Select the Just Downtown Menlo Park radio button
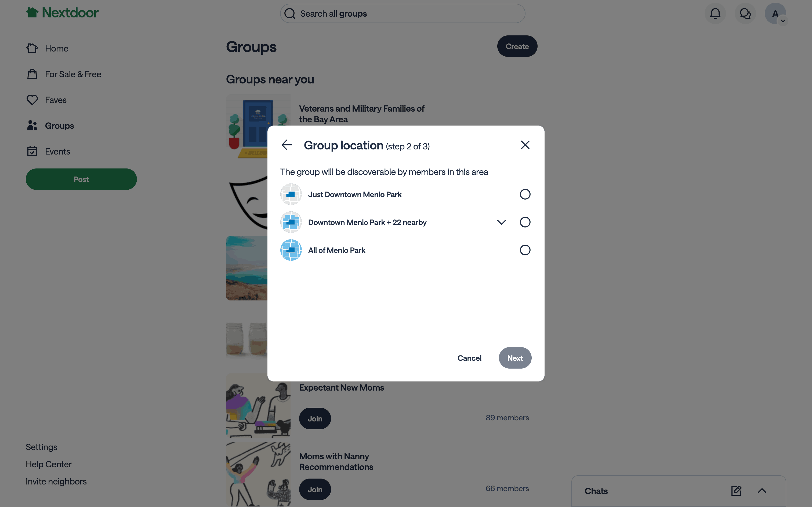This screenshot has height=507, width=812. tap(525, 194)
